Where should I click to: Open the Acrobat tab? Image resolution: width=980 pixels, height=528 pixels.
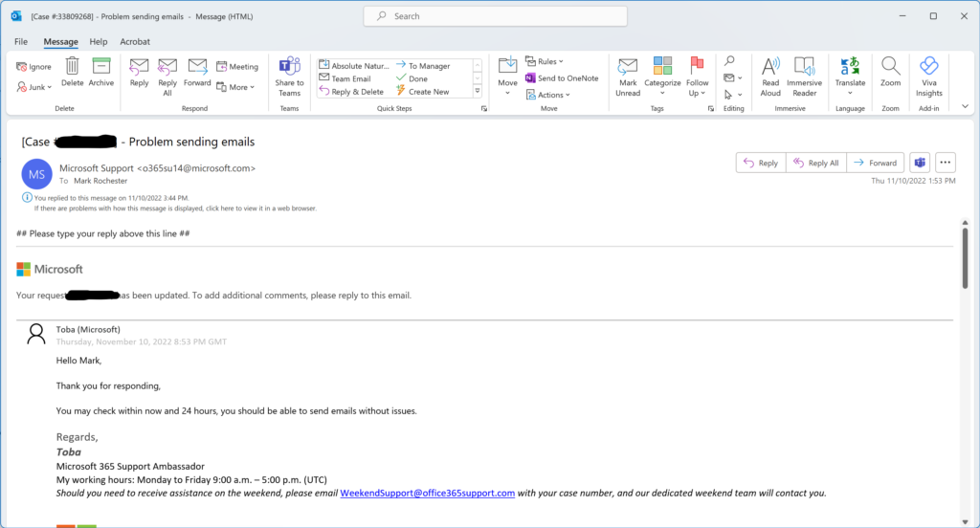click(135, 42)
